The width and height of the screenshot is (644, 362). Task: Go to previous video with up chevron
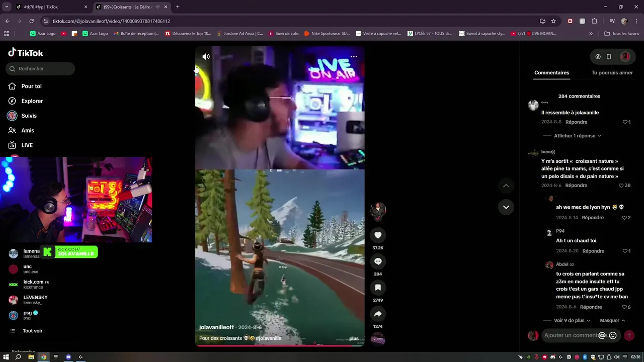[x=506, y=186]
